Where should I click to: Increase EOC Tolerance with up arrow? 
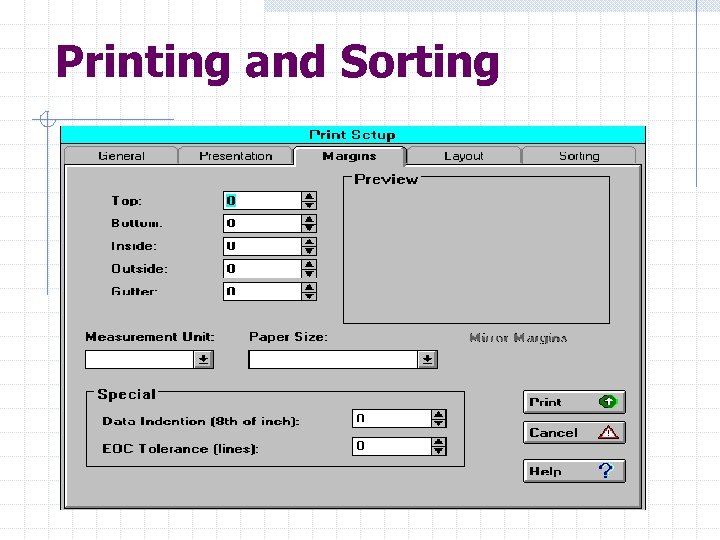pyautogui.click(x=439, y=442)
